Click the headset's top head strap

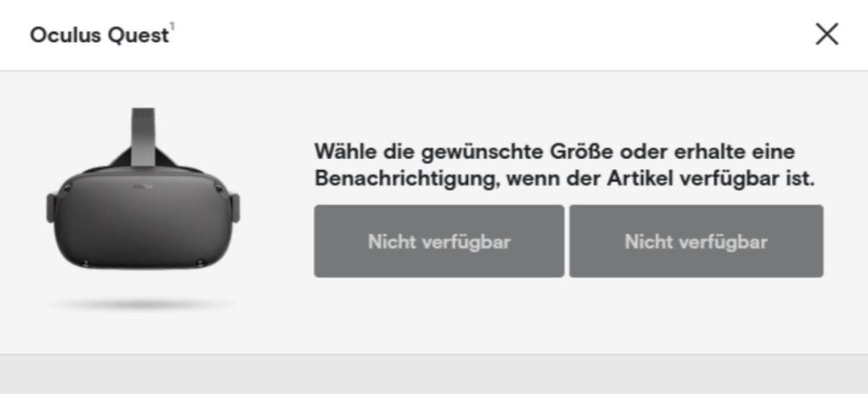pos(142,134)
